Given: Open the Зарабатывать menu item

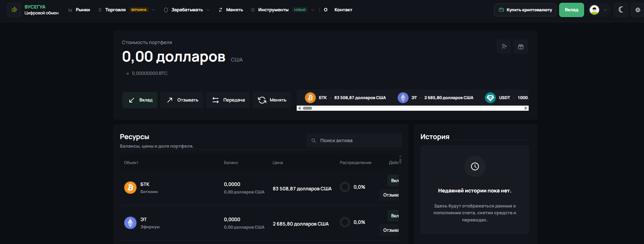Looking at the screenshot, I should pos(187,10).
